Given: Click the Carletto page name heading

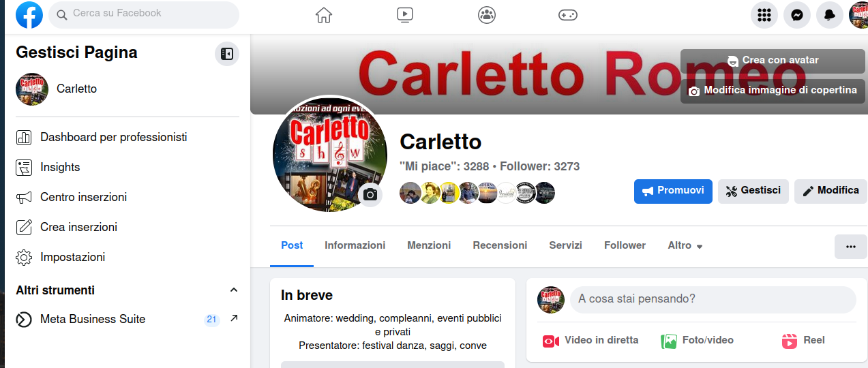Looking at the screenshot, I should coord(440,142).
